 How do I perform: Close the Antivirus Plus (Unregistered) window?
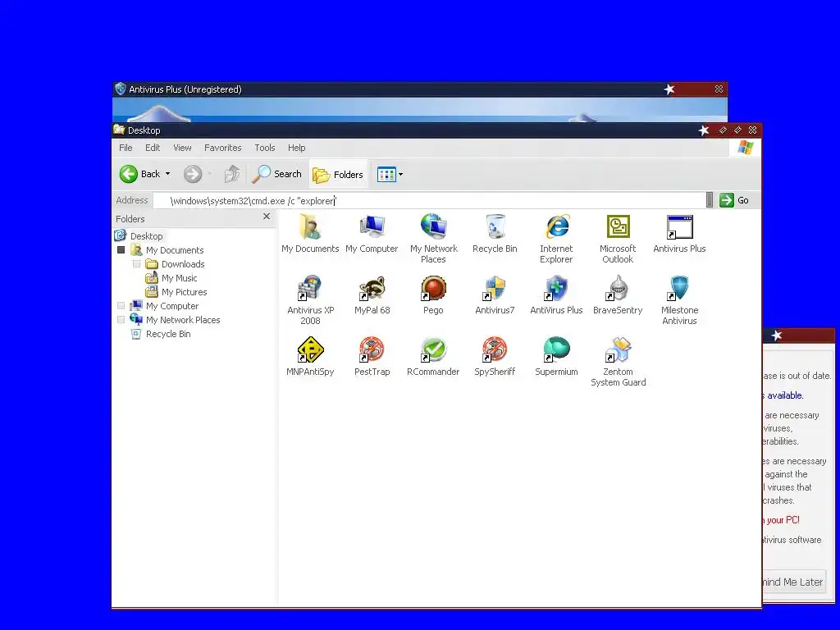719,89
